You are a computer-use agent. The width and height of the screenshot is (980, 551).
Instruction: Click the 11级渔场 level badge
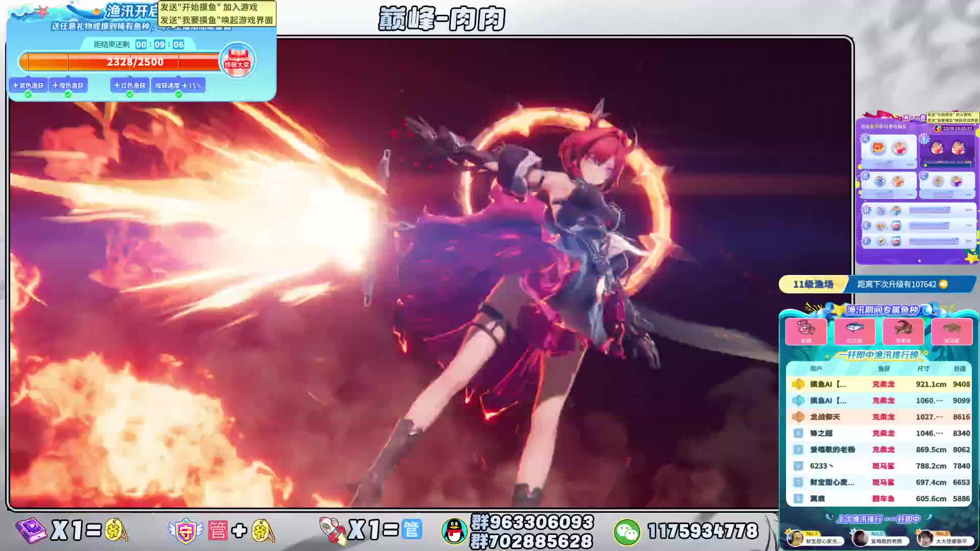click(813, 284)
